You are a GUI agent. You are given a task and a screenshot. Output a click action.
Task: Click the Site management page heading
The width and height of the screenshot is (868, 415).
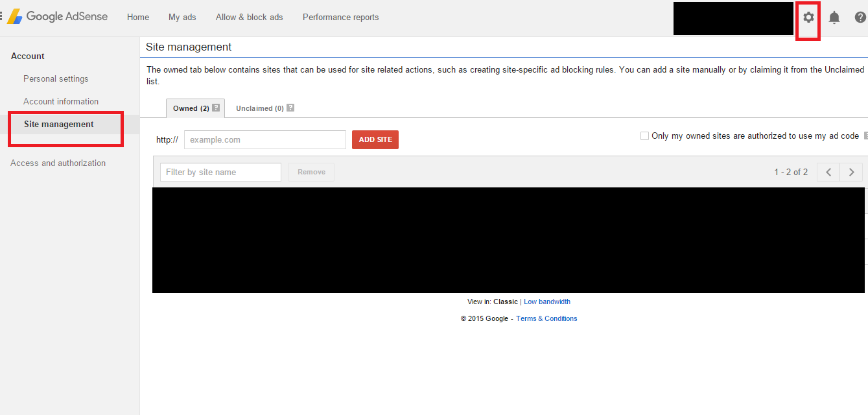click(189, 47)
